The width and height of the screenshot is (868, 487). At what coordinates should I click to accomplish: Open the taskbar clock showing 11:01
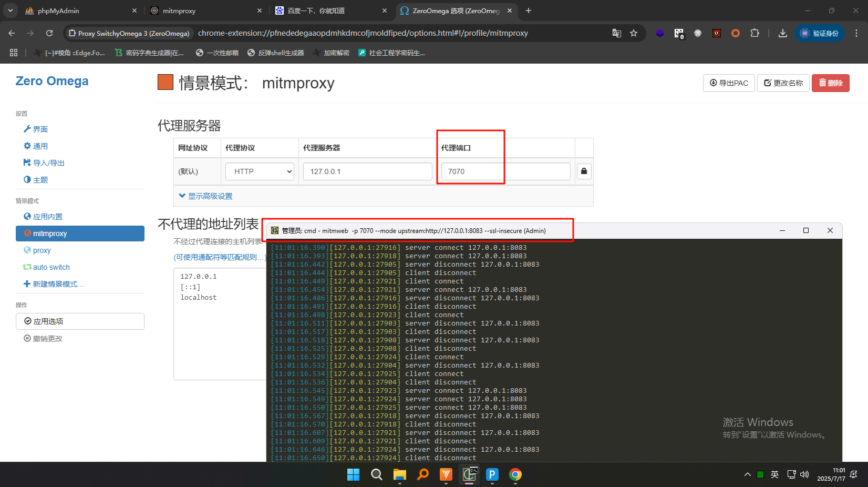point(831,474)
